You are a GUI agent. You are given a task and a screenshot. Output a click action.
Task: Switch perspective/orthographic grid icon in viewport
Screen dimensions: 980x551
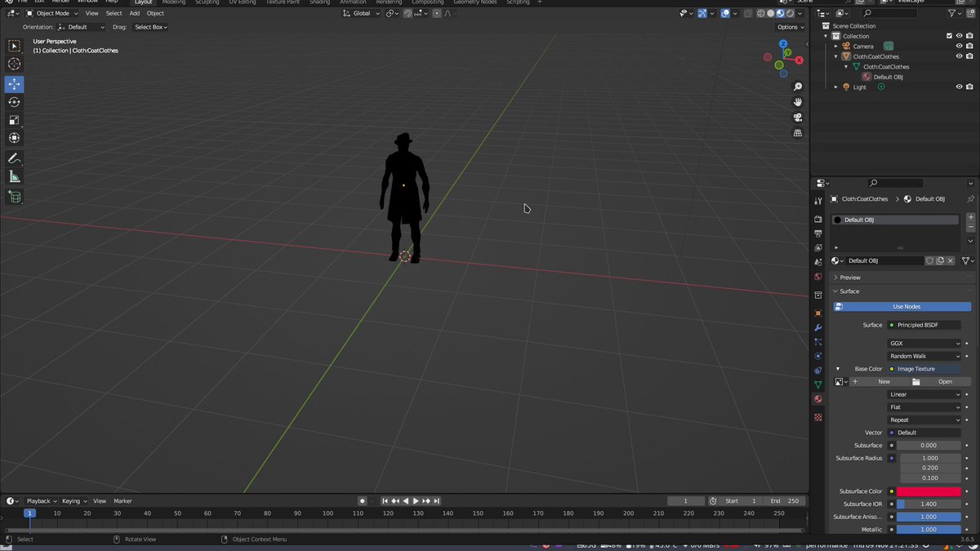[798, 133]
